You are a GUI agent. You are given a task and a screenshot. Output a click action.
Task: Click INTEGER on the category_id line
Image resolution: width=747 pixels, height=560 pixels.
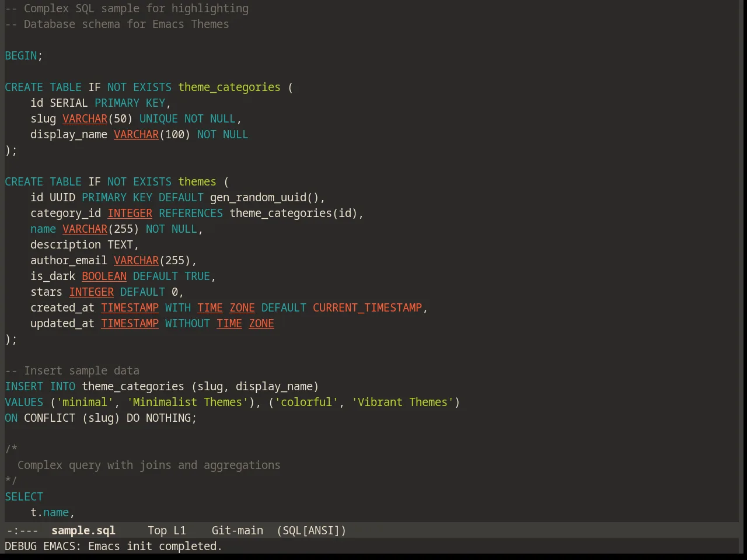tap(130, 213)
